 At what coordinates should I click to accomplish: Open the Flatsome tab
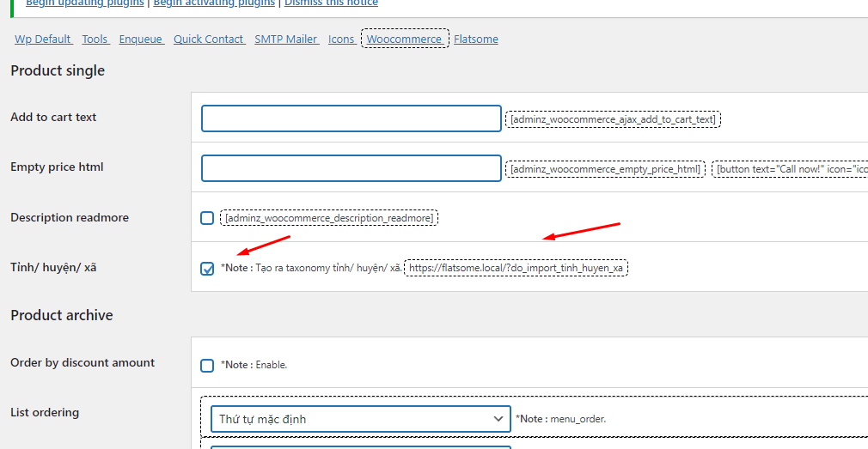476,39
